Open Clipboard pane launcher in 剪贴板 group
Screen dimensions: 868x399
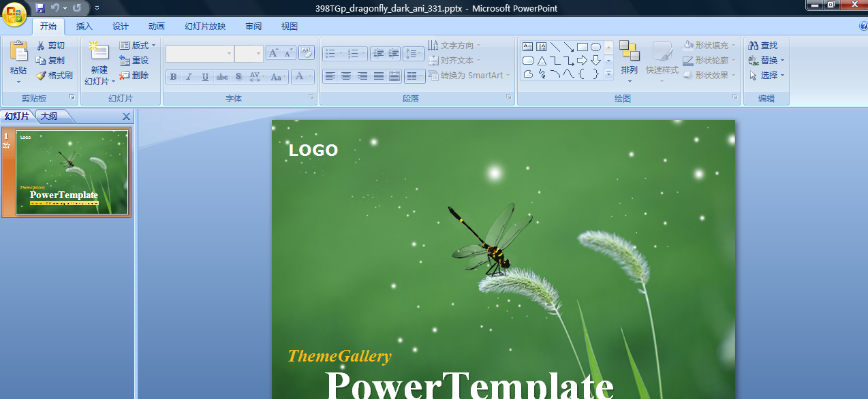[72, 98]
